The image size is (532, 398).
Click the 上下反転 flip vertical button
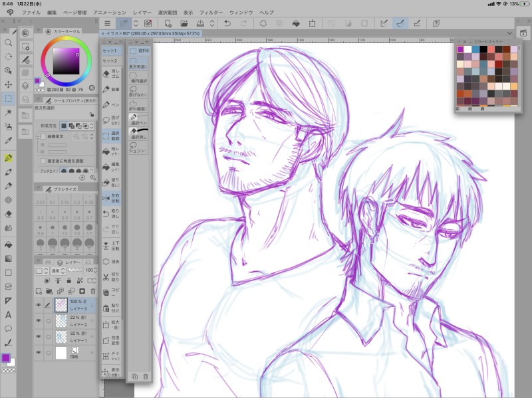tap(111, 246)
